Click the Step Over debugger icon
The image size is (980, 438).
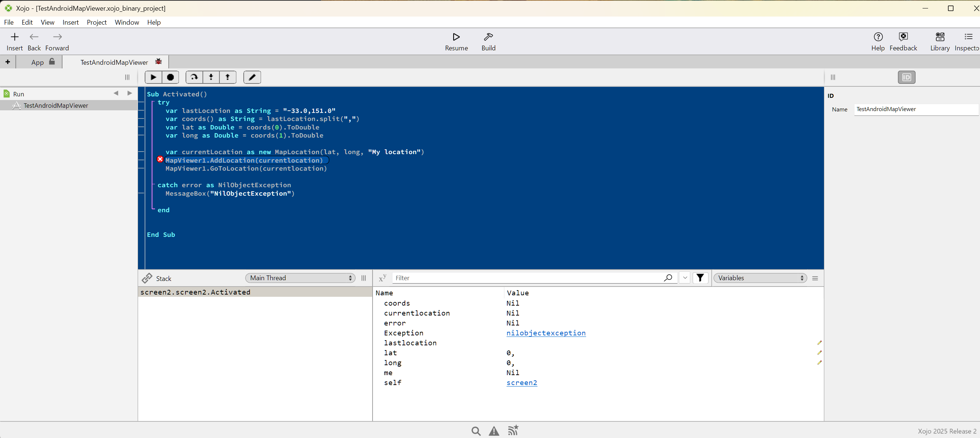[x=194, y=77]
